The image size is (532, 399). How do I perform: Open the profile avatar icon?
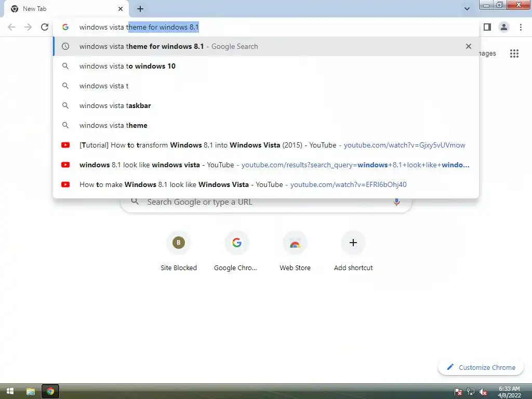tap(504, 27)
